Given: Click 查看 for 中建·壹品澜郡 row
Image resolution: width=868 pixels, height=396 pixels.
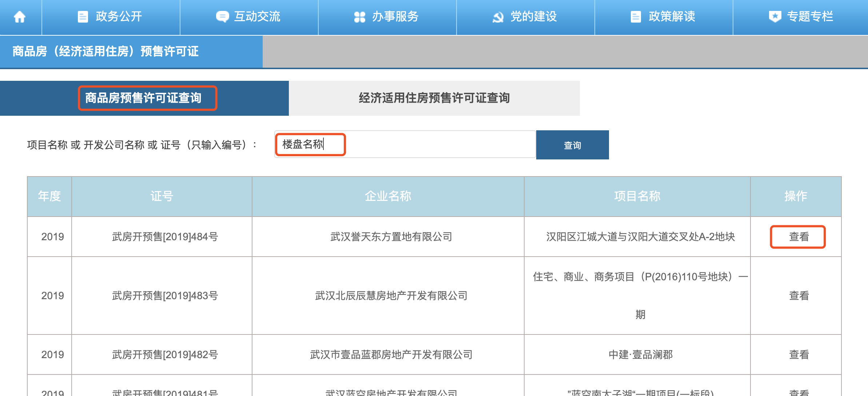Looking at the screenshot, I should [x=799, y=355].
